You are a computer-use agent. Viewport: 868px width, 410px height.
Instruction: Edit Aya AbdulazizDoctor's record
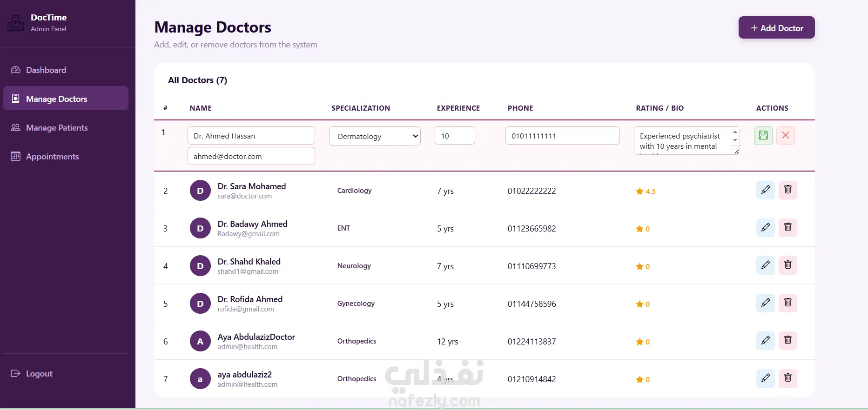(765, 341)
